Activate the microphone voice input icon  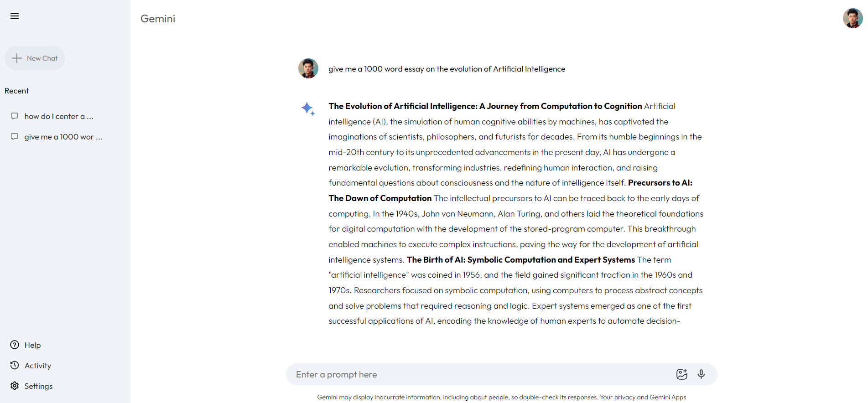pyautogui.click(x=702, y=374)
